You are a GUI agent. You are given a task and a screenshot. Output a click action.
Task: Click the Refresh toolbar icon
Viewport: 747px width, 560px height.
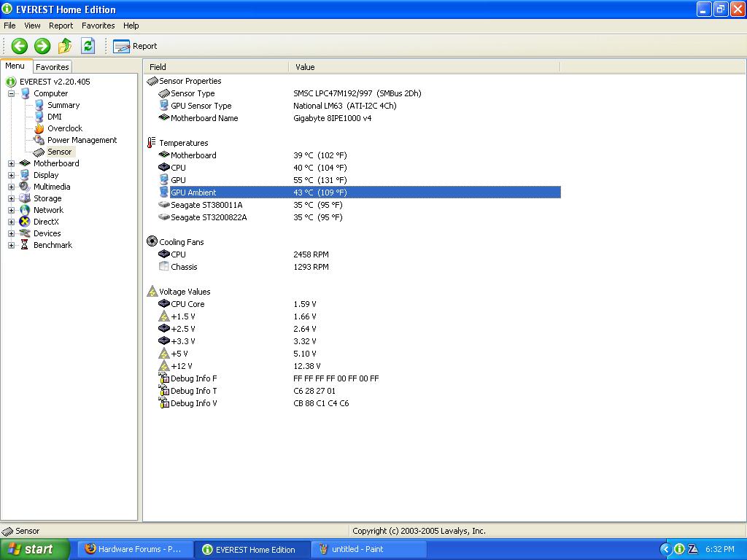(x=88, y=46)
